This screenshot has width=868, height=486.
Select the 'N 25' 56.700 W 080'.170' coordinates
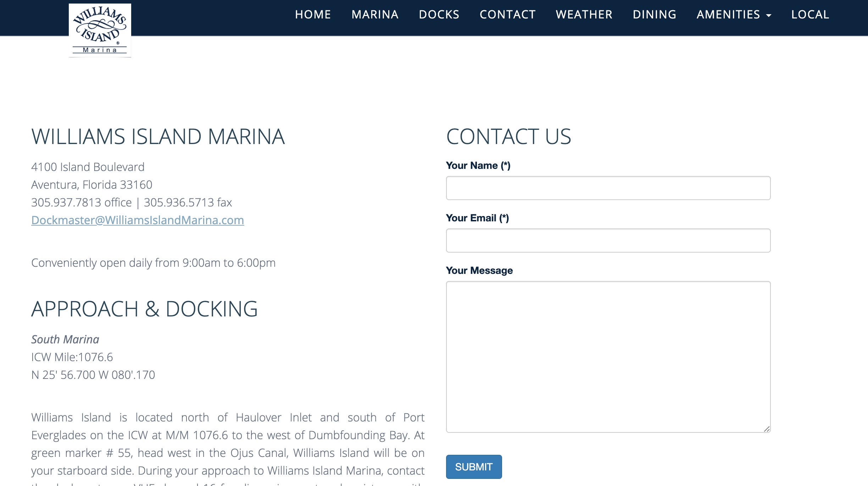pyautogui.click(x=93, y=375)
